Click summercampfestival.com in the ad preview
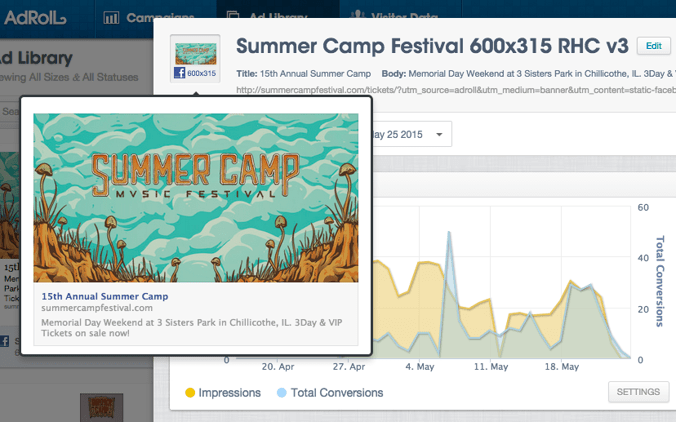 (97, 308)
